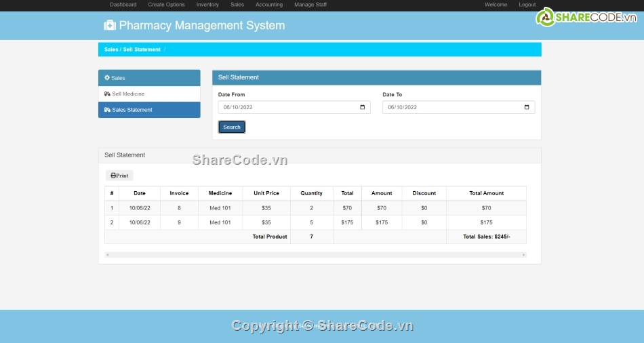
Task: Expand the Create Options menu
Action: [166, 5]
